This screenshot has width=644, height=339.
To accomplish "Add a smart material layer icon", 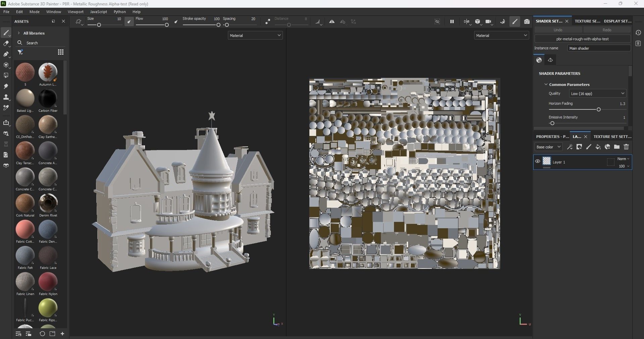I will click(x=607, y=147).
